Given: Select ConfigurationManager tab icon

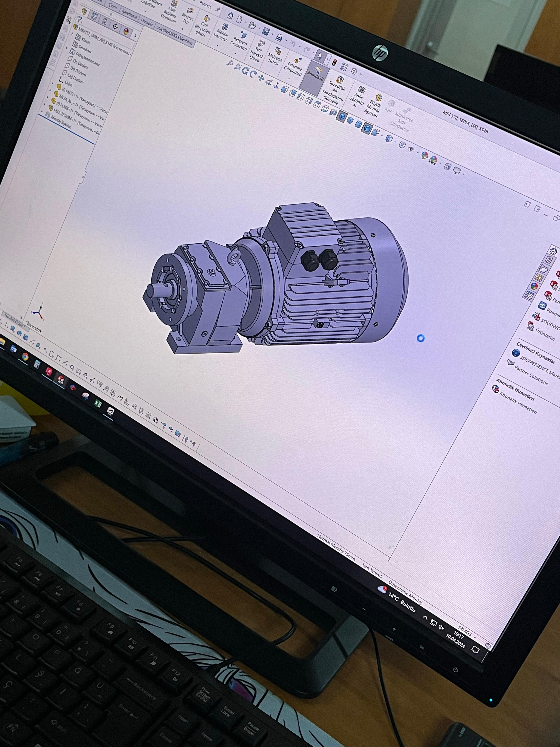Looking at the screenshot, I should click(x=105, y=21).
